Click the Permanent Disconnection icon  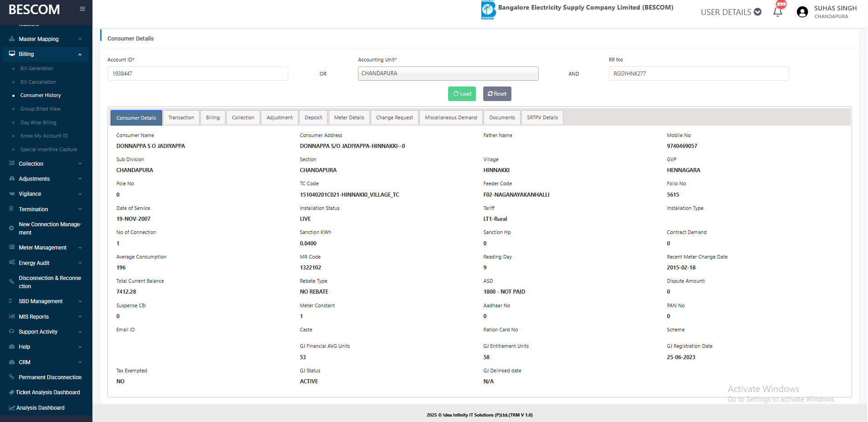(x=12, y=377)
